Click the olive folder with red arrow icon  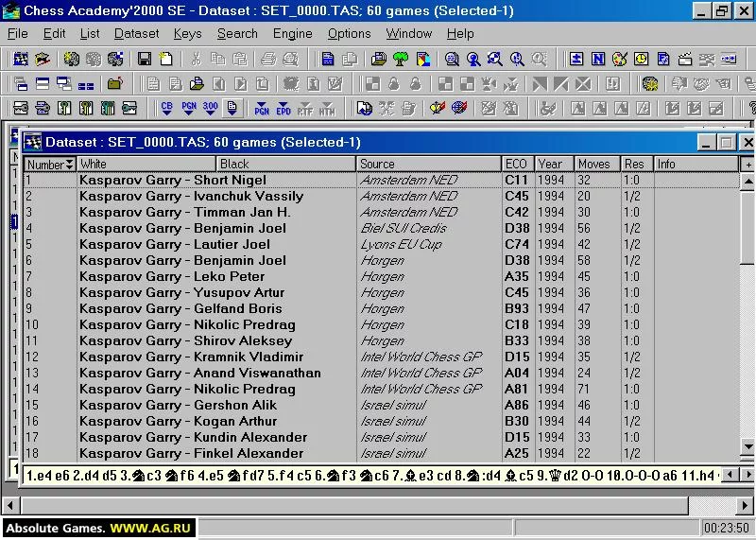[114, 84]
